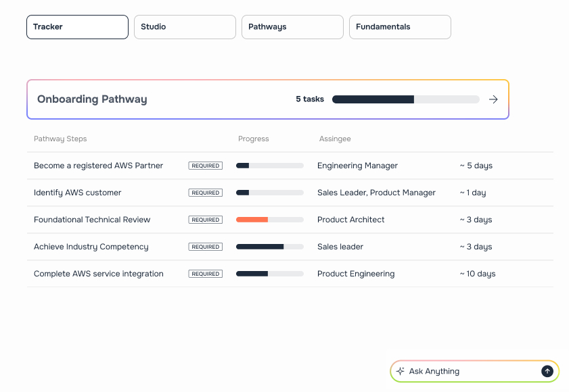
Task: Click the 'Engineering Manager' assignee
Action: [x=357, y=166]
